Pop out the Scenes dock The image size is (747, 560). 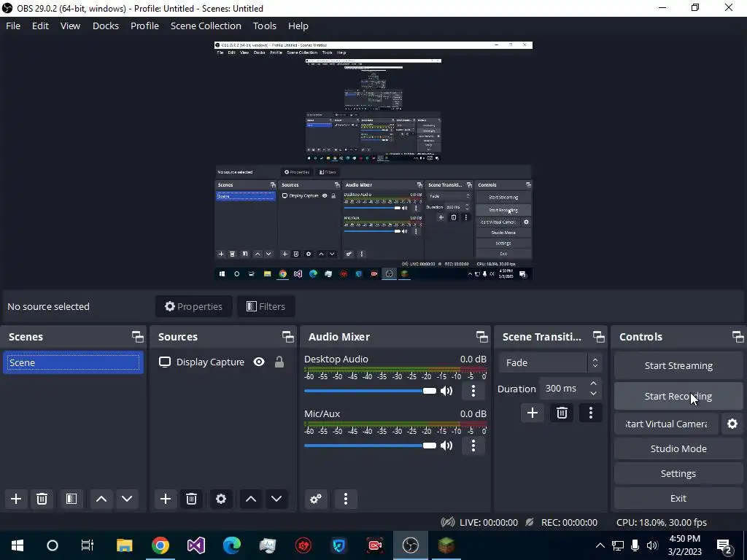point(138,337)
